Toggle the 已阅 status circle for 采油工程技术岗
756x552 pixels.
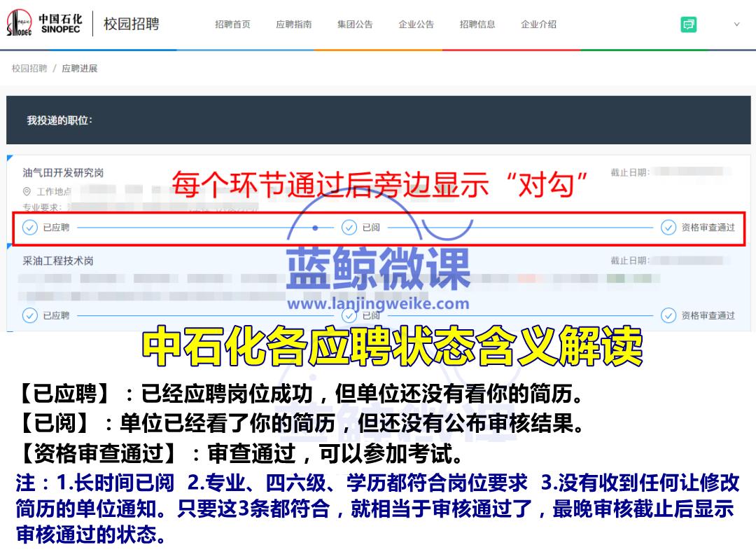click(348, 316)
